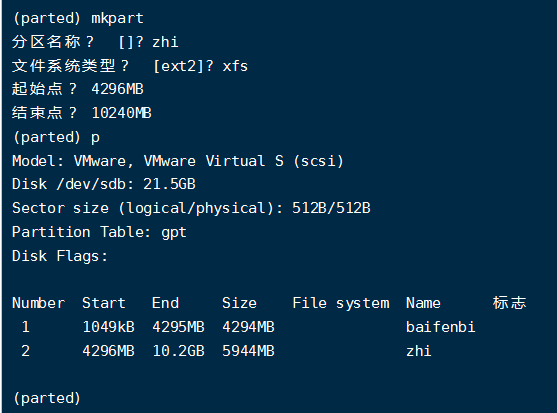Click the Model VMware Virtual S line
Screen dimensions: 557x413
tap(178, 161)
